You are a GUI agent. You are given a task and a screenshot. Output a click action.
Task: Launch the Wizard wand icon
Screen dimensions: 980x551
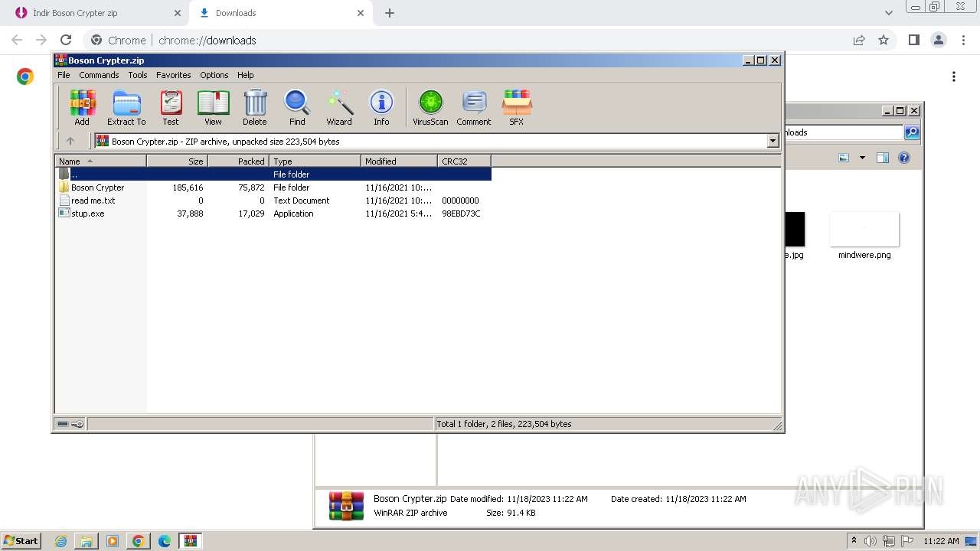coord(339,107)
